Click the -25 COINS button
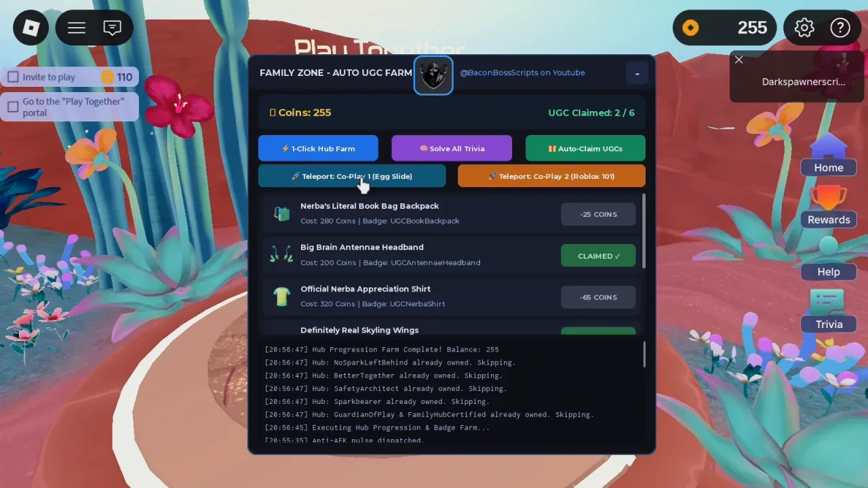The image size is (868, 488). click(598, 214)
